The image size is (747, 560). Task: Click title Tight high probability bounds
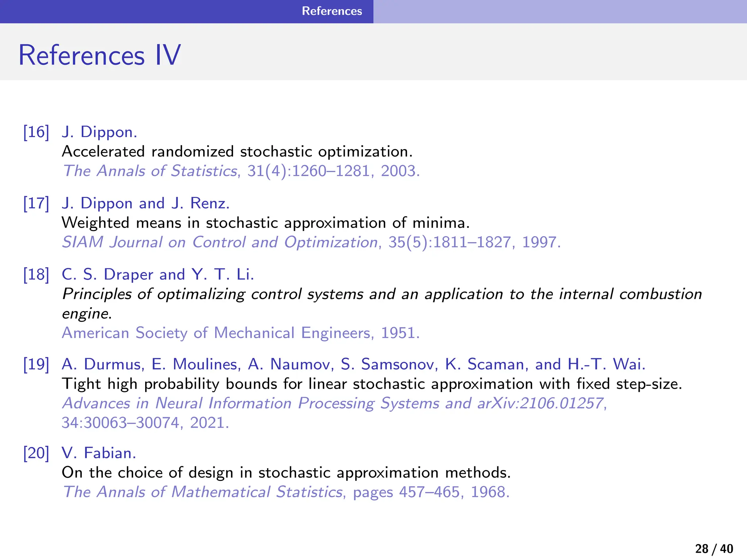point(371,384)
